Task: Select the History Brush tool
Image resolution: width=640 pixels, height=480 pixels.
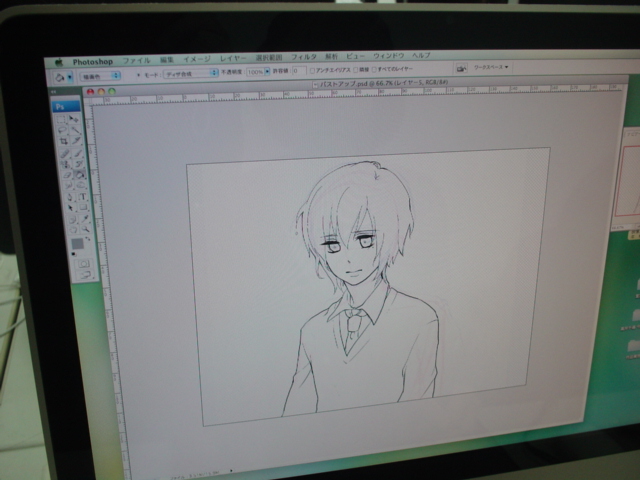Action: point(79,164)
